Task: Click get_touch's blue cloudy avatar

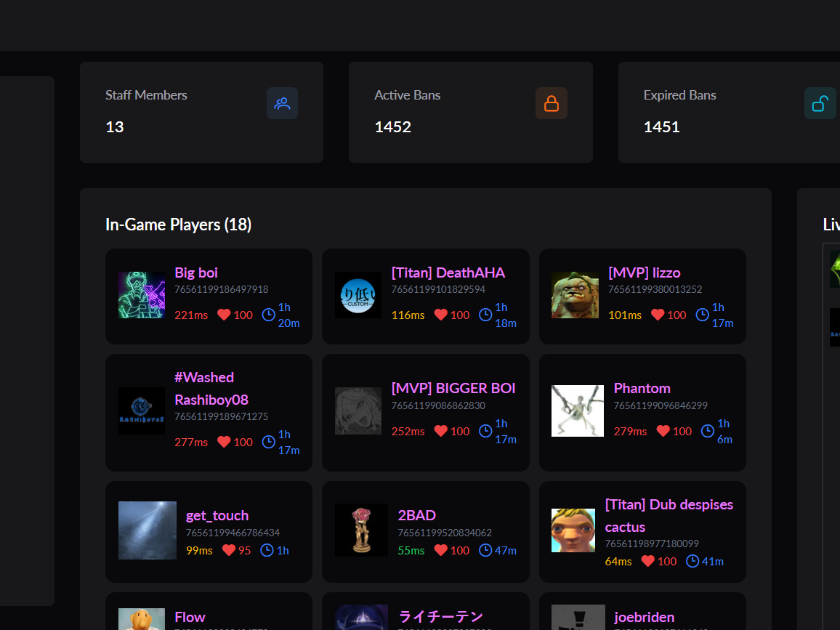Action: point(148,530)
